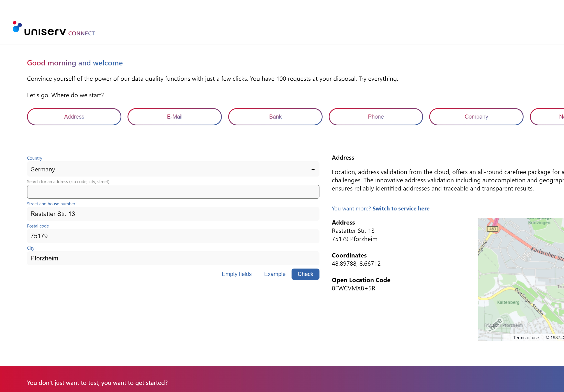Viewport: 564px width, 392px height.
Task: Open the Bank validation section
Action: [275, 116]
